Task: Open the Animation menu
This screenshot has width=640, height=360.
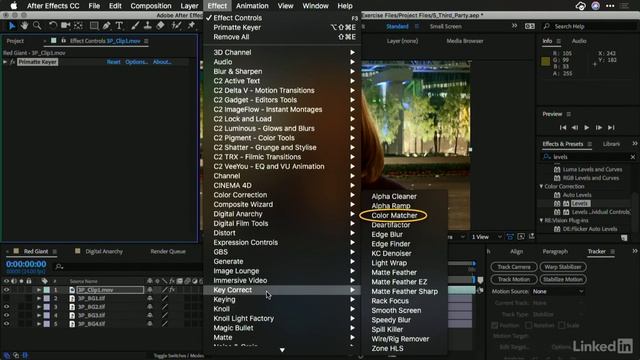Action: [x=252, y=6]
